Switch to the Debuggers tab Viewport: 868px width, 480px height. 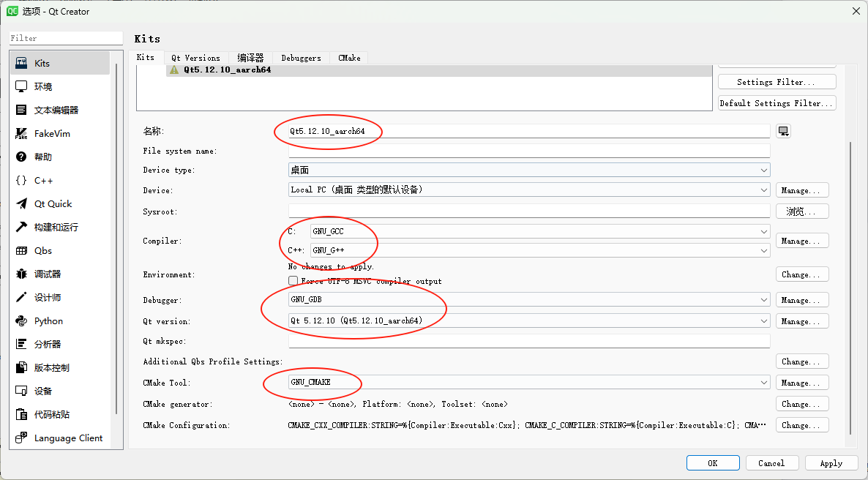301,58
